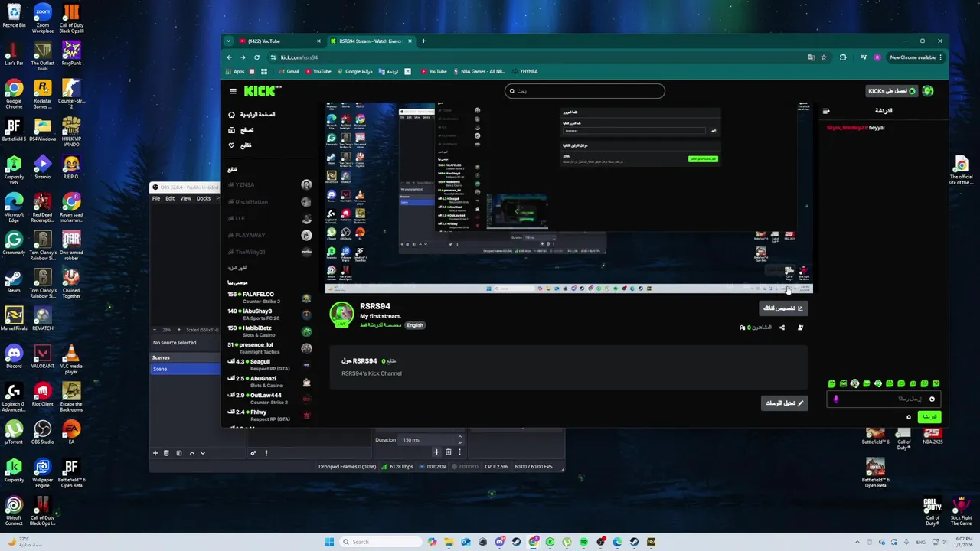This screenshot has width=980, height=551.
Task: Open a new Chrome tab
Action: 423,41
